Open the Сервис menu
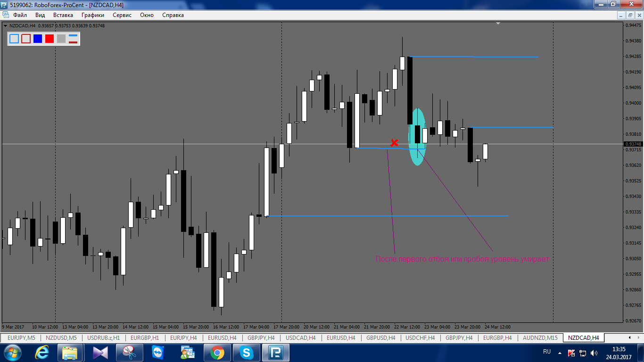 click(122, 15)
